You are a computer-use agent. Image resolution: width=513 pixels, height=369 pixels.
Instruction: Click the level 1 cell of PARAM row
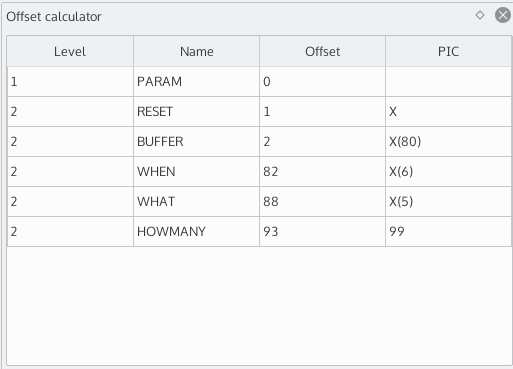click(70, 82)
